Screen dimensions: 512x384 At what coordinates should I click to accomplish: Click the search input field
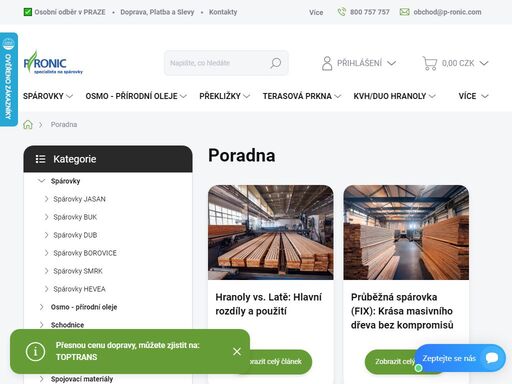click(218, 63)
